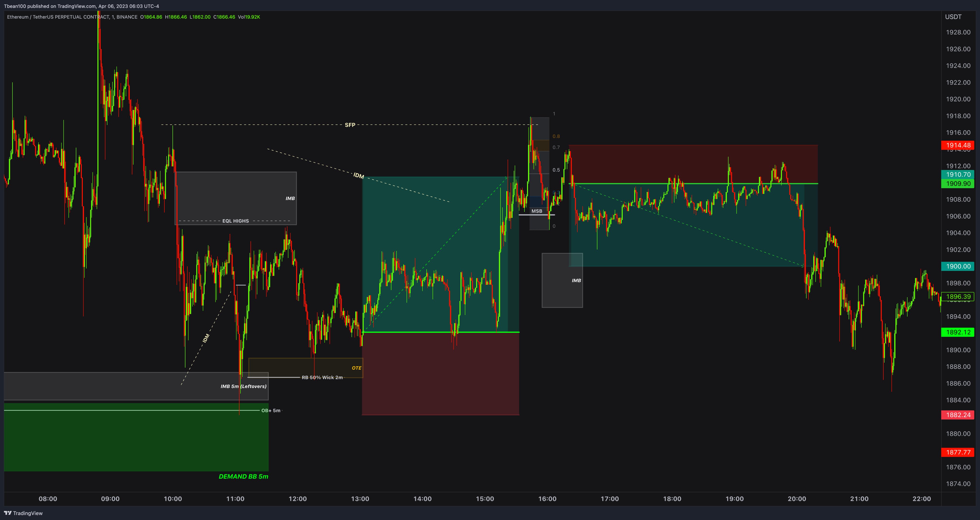Screen dimensions: 980x520
Task: Click the 16:00 time axis label
Action: click(x=547, y=499)
